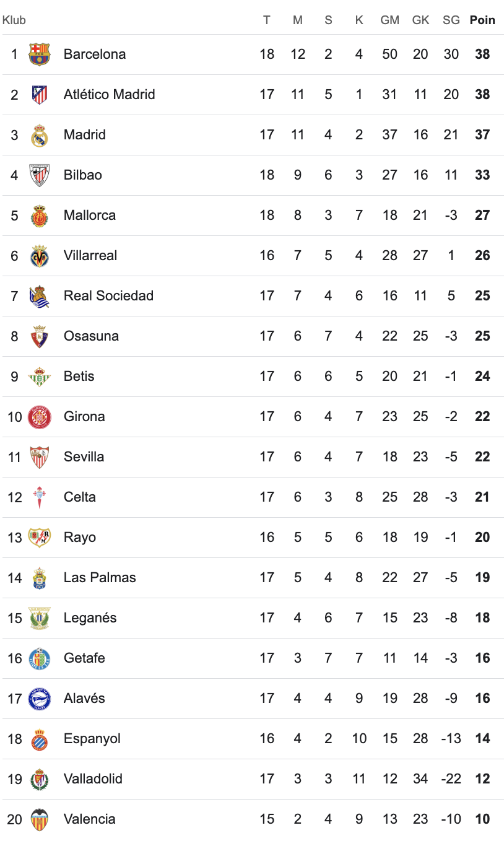
Task: Click the Poin column header
Action: 482,20
